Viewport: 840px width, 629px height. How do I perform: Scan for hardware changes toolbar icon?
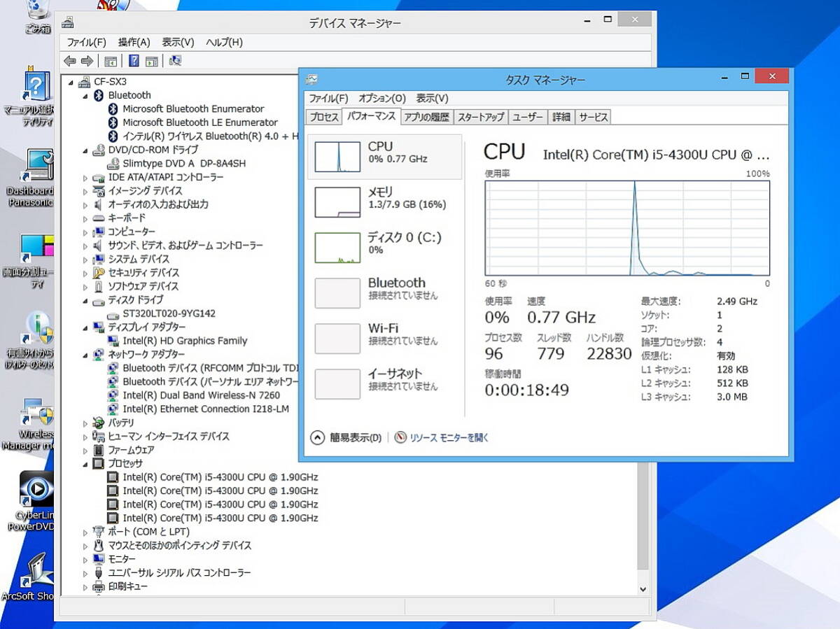click(x=175, y=61)
